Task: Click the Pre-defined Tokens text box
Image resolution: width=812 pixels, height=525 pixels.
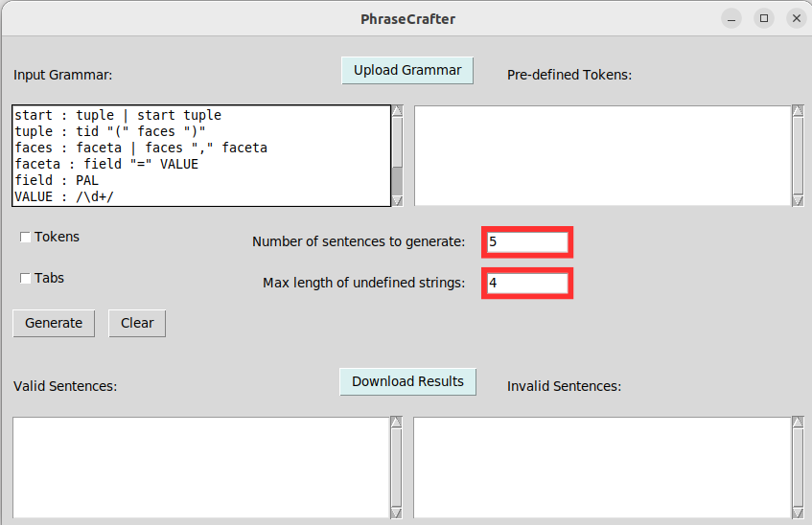Action: pos(601,155)
